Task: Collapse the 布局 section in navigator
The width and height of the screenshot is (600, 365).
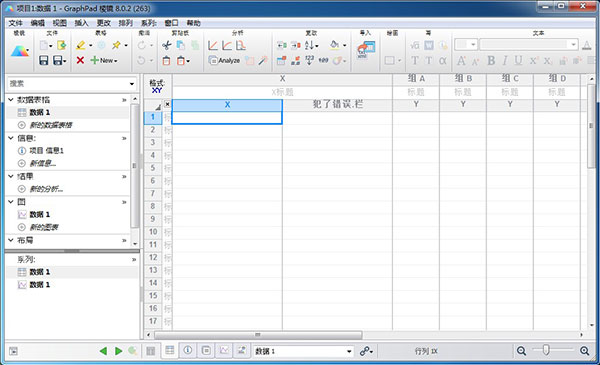Action: click(11, 240)
